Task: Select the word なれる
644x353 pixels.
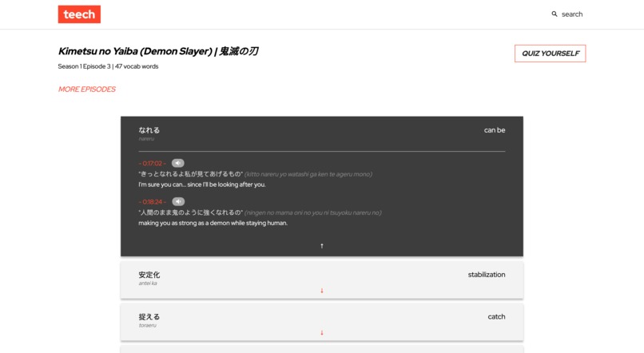Action: 149,130
